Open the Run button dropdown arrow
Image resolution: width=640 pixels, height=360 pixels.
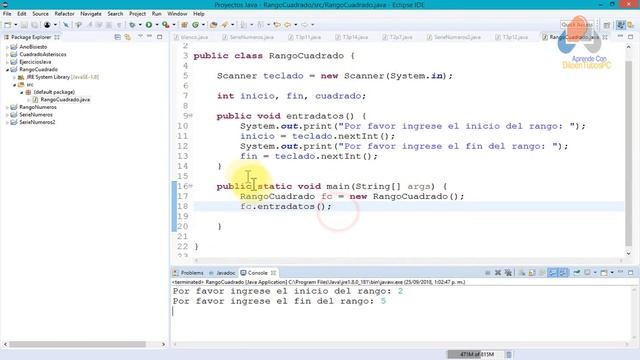click(x=157, y=25)
